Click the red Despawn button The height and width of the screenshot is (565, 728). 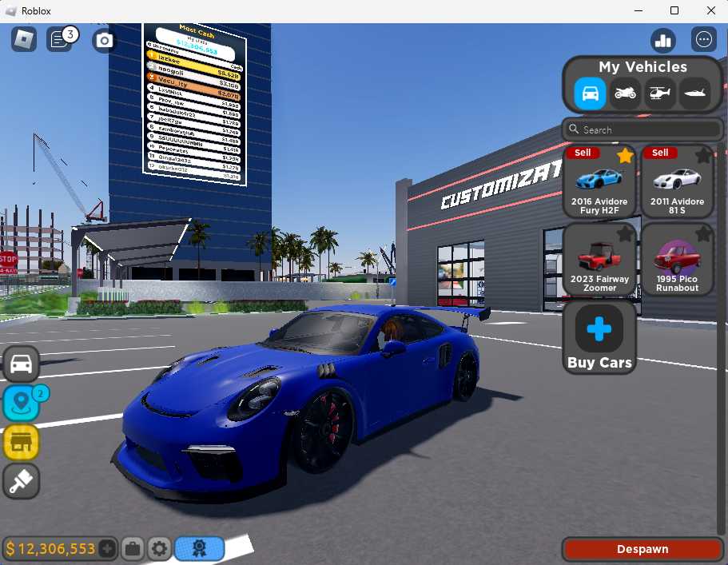(x=642, y=549)
